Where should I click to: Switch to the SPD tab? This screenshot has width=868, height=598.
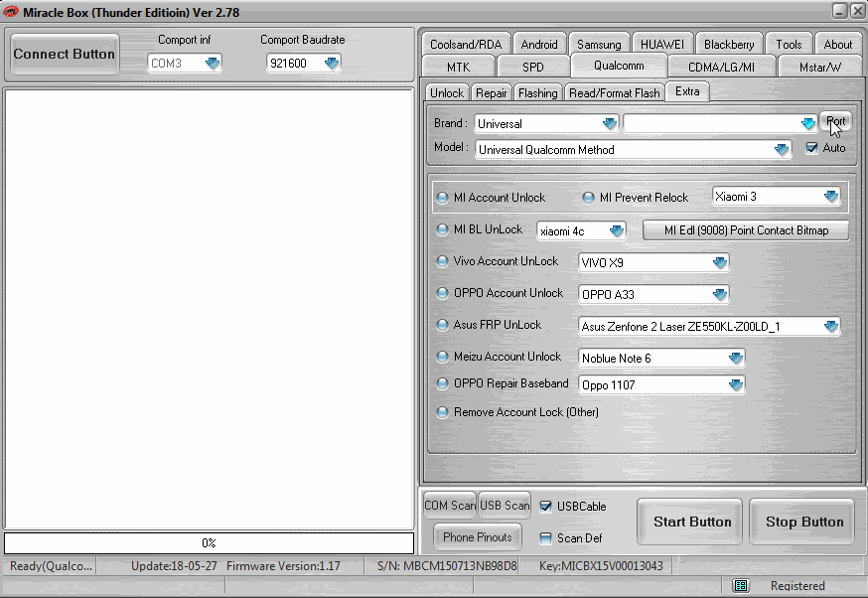point(533,67)
